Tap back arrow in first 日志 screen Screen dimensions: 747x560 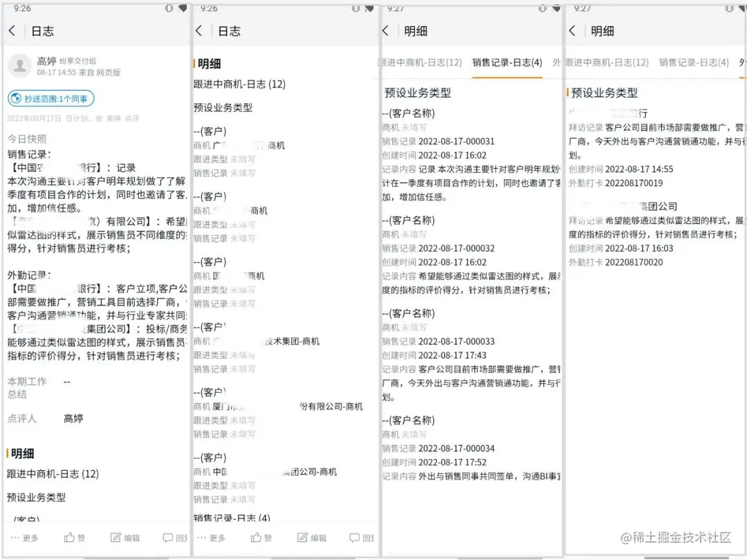tap(12, 31)
